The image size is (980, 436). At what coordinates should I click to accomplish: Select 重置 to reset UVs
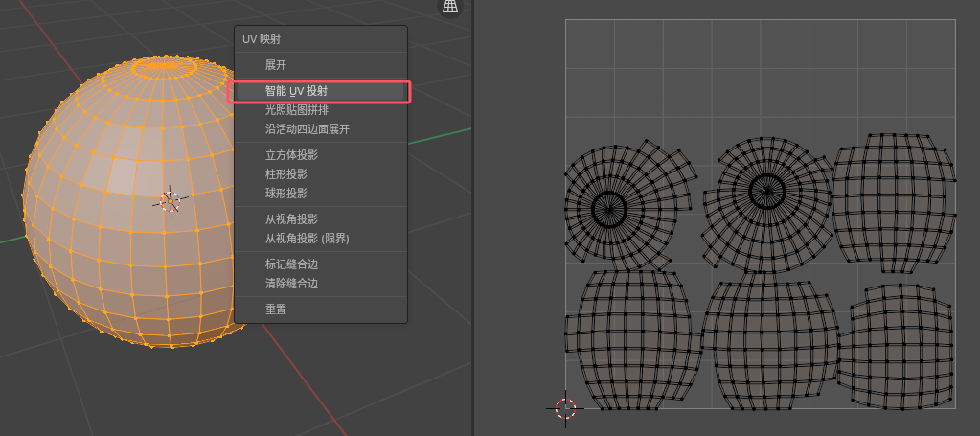point(276,310)
